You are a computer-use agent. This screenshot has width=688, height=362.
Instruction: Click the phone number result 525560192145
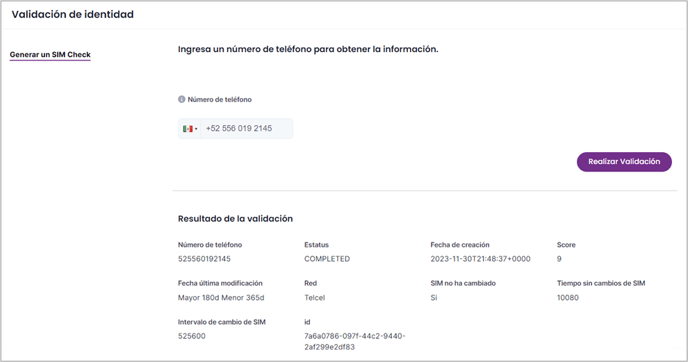pos(204,259)
